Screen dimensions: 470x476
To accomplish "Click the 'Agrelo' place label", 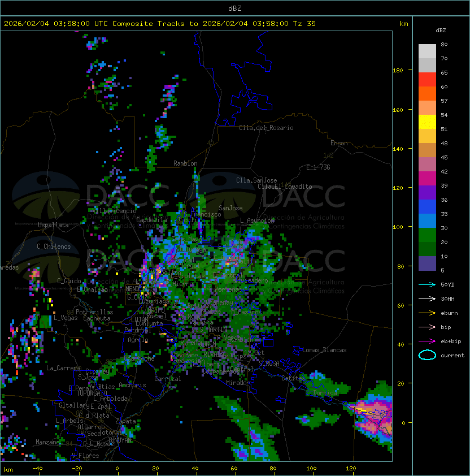I will click(x=138, y=340).
